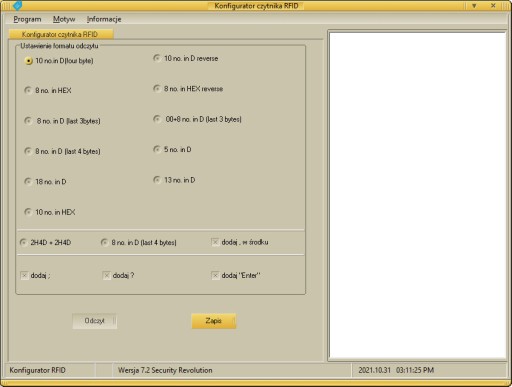Click the blue app icon in title bar
The width and height of the screenshot is (512, 387).
coord(17,5)
